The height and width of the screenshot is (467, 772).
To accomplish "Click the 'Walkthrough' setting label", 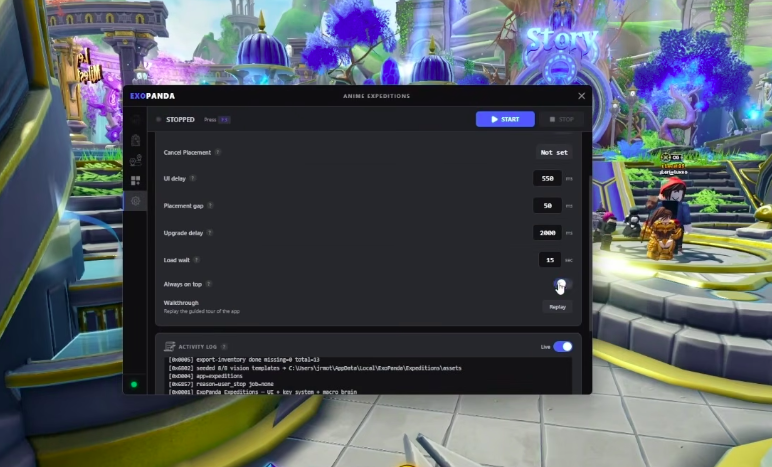I will (181, 303).
